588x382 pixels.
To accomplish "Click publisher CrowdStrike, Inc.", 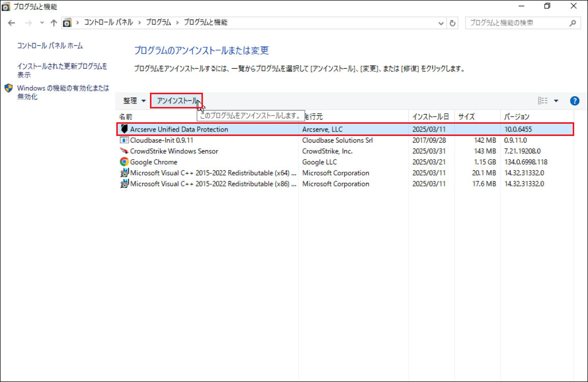I will 327,151.
